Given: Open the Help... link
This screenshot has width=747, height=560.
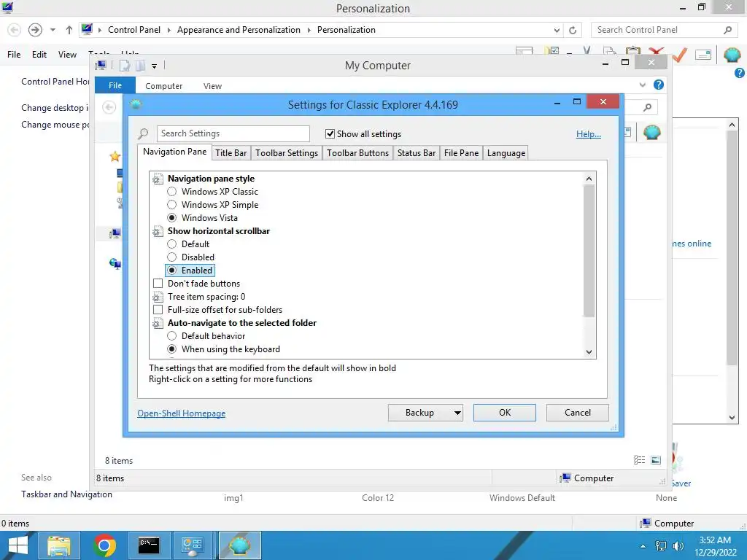Looking at the screenshot, I should (589, 134).
